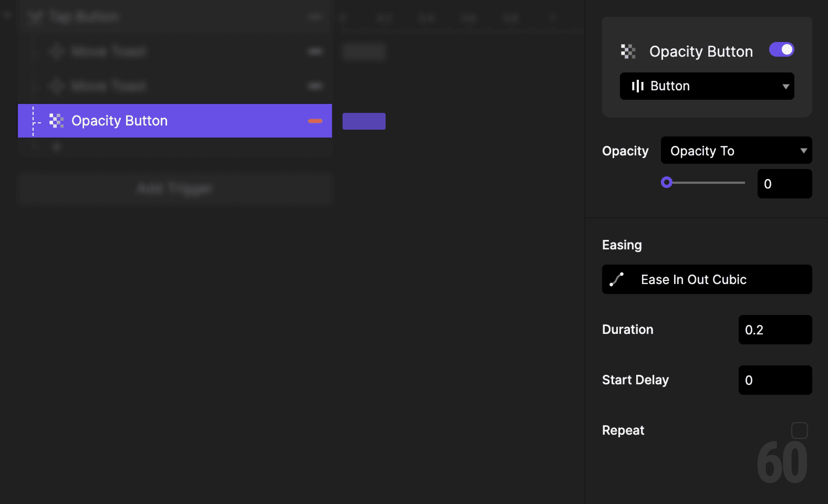Click the Duration field showing 0.2

point(775,330)
